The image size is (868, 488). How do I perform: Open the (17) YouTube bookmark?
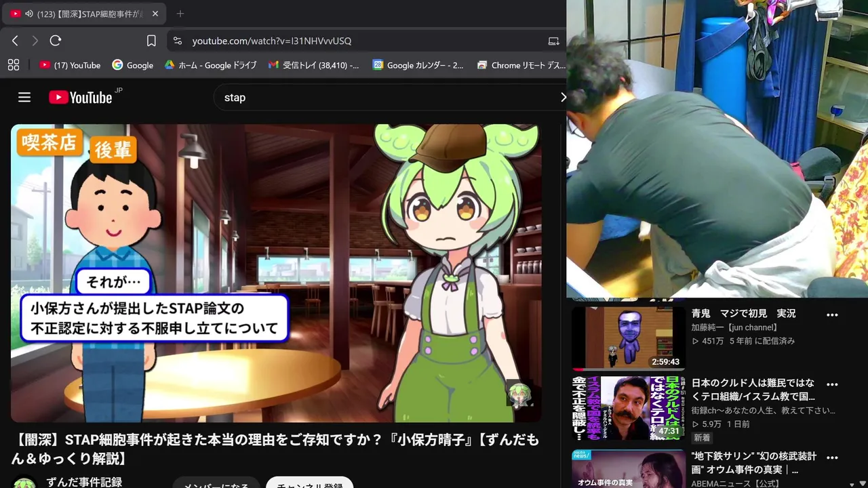coord(70,65)
